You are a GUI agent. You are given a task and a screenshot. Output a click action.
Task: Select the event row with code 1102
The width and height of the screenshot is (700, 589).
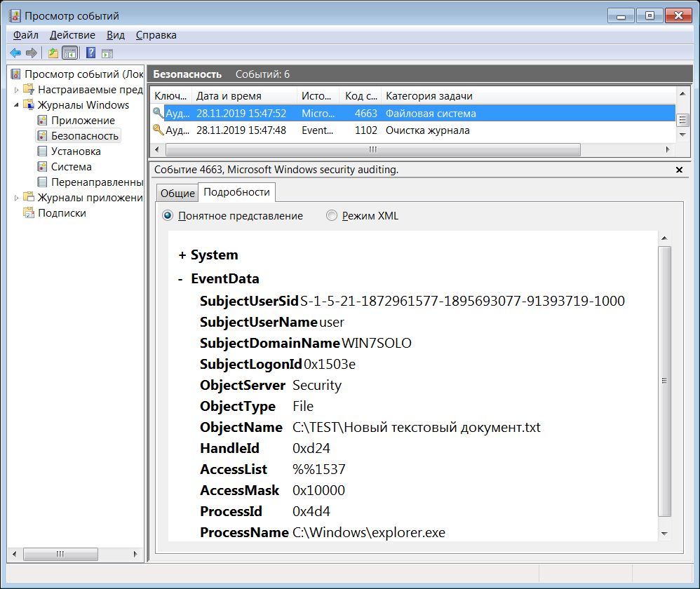[413, 130]
